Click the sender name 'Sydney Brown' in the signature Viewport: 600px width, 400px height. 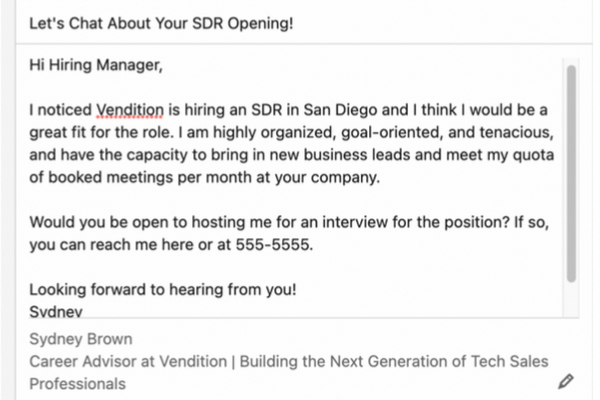(81, 339)
